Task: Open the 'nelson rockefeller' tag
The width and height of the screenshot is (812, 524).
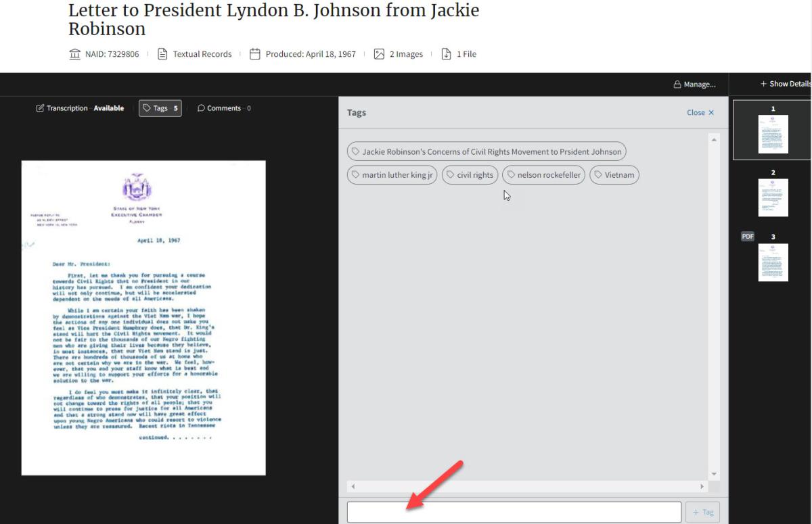Action: [543, 175]
